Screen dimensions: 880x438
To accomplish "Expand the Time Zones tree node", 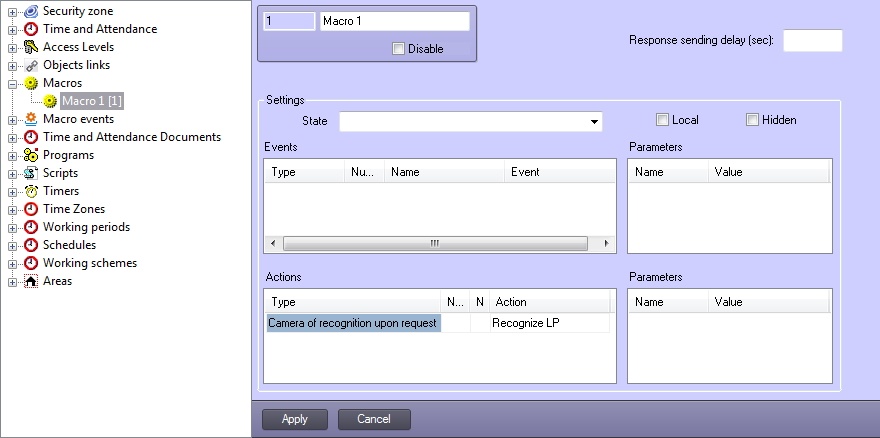I will click(12, 209).
